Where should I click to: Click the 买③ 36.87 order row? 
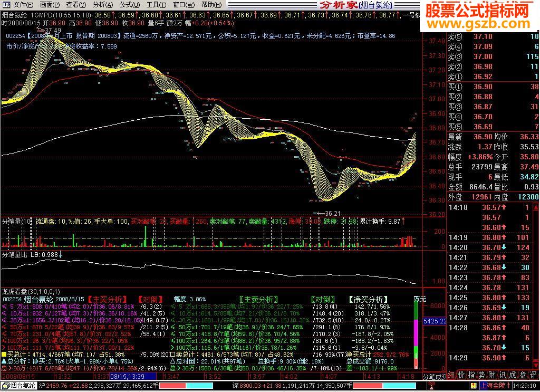coord(493,107)
